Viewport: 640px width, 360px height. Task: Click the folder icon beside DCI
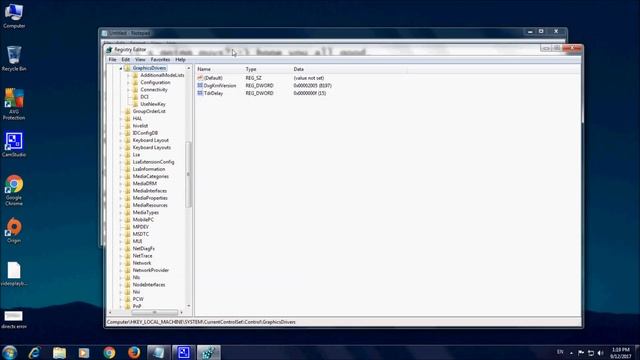coord(136,97)
